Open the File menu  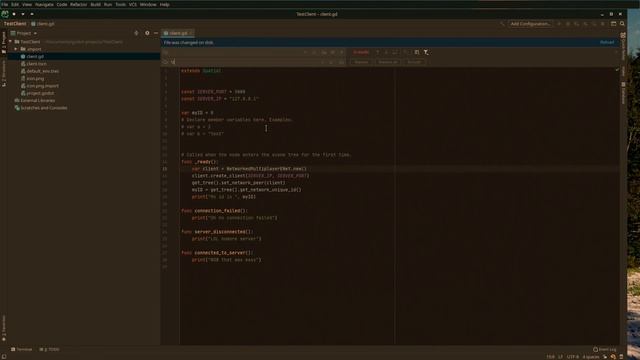[4, 4]
